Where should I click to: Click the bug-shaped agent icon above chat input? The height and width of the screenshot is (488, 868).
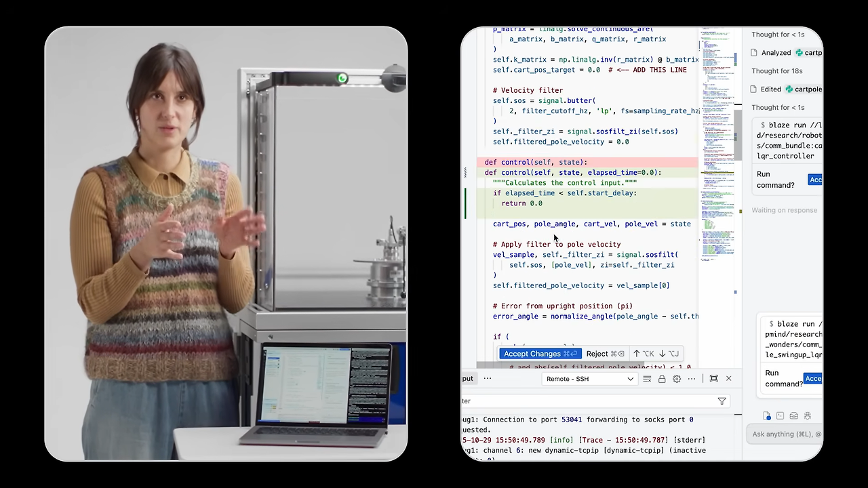[x=807, y=416]
